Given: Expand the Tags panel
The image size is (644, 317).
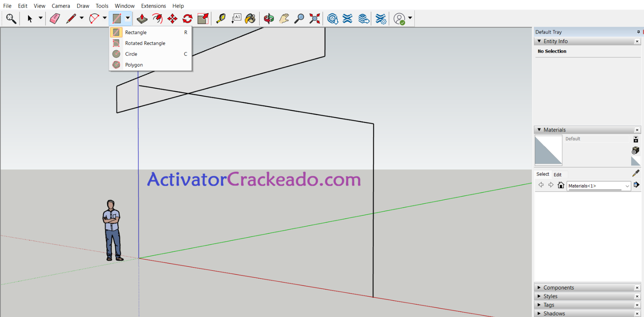Looking at the screenshot, I should coord(539,305).
